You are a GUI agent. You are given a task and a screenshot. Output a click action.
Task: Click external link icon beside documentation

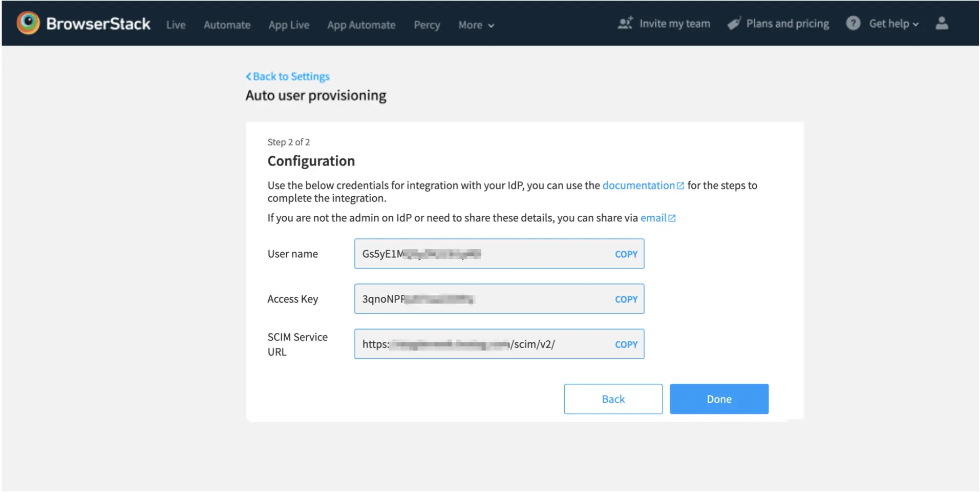[680, 186]
